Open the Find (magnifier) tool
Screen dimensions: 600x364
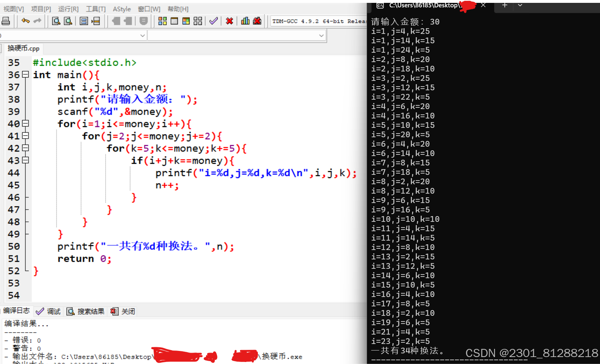point(56,21)
